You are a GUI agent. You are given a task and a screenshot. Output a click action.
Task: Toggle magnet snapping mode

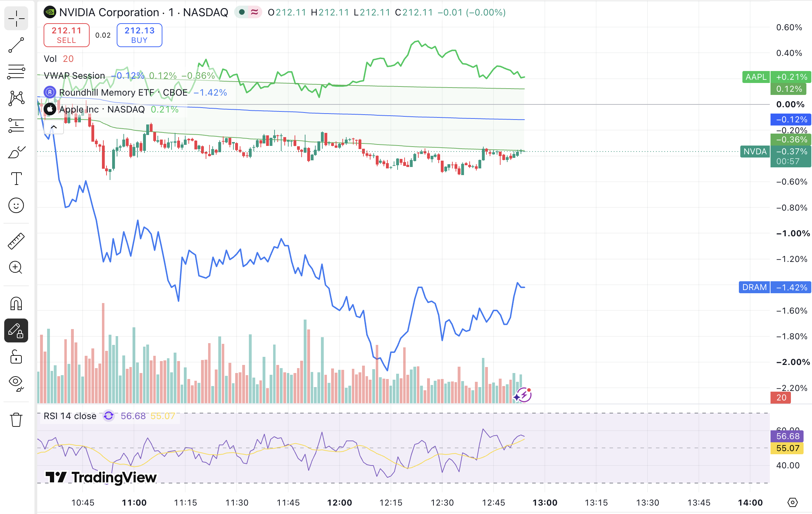(16, 304)
